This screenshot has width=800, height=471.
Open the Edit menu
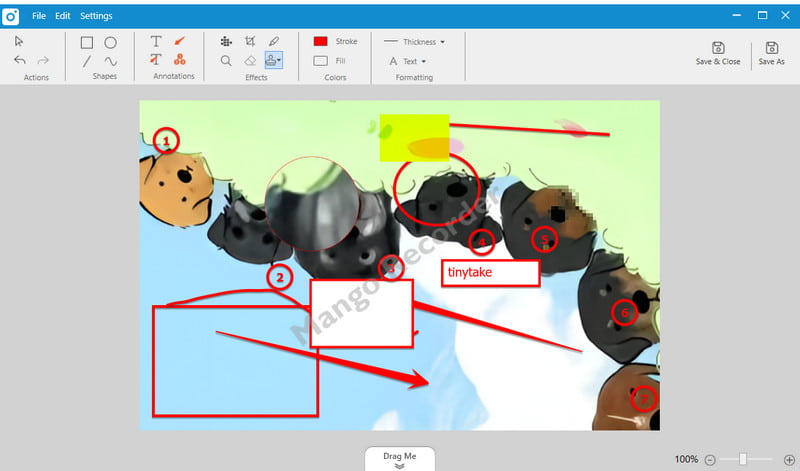(63, 16)
